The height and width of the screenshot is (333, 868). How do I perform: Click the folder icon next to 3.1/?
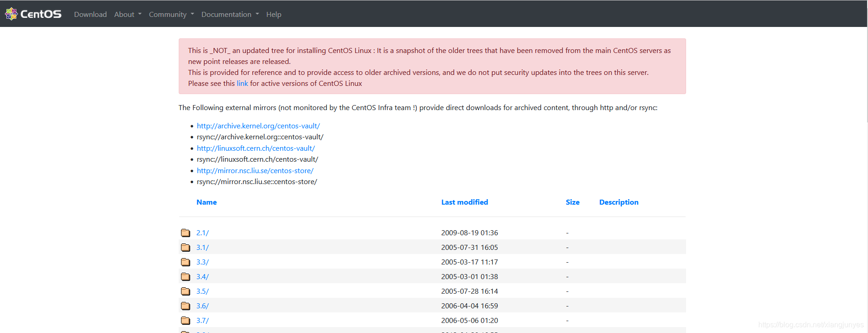(x=186, y=248)
